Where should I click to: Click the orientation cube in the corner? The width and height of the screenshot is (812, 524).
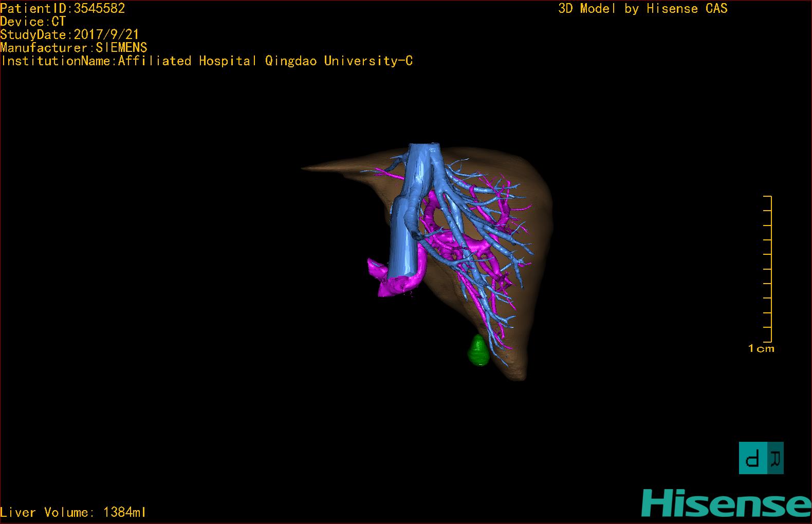pyautogui.click(x=761, y=458)
